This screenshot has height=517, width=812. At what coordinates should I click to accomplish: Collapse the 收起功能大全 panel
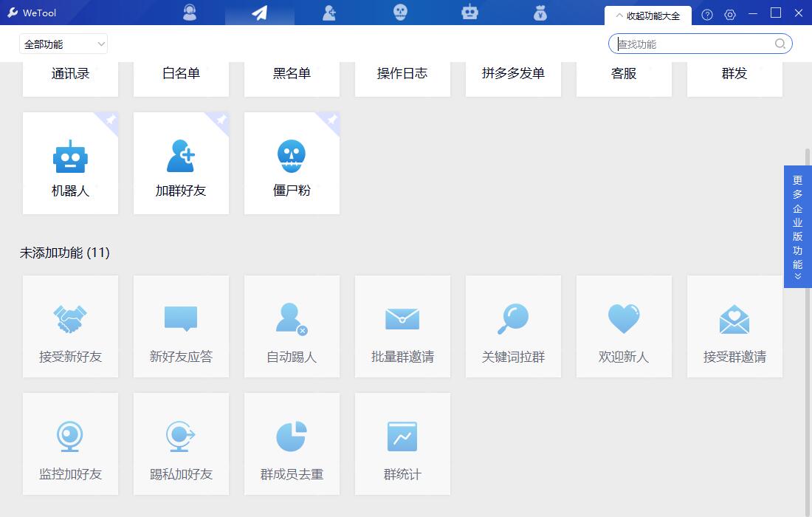click(x=647, y=16)
